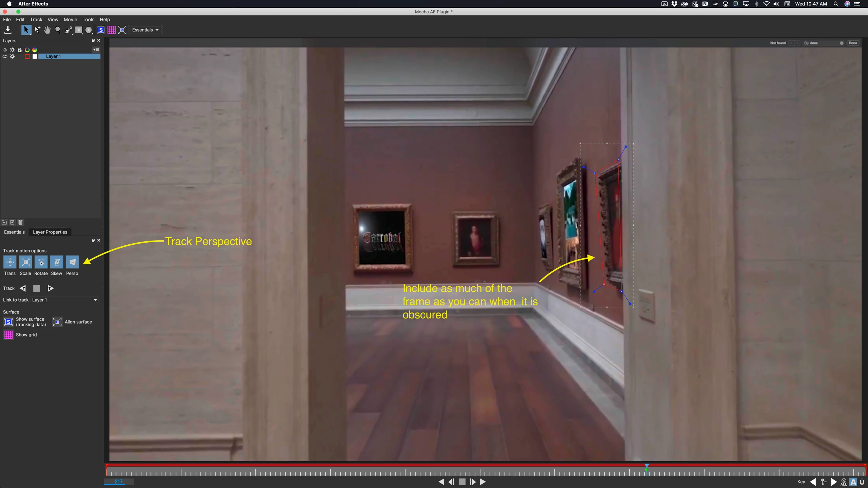The height and width of the screenshot is (488, 868).
Task: Track forward using the Track button
Action: (50, 288)
